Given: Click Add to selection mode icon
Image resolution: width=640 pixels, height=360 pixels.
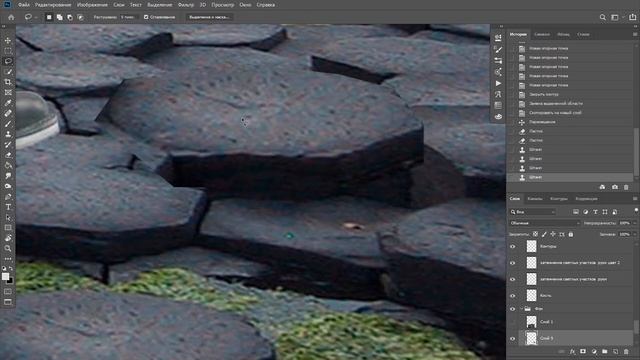Looking at the screenshot, I should (60, 17).
